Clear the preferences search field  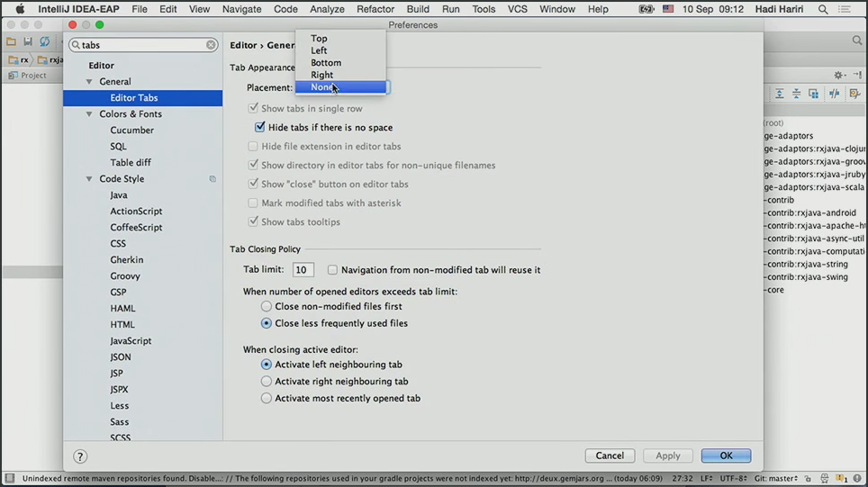[x=211, y=45]
